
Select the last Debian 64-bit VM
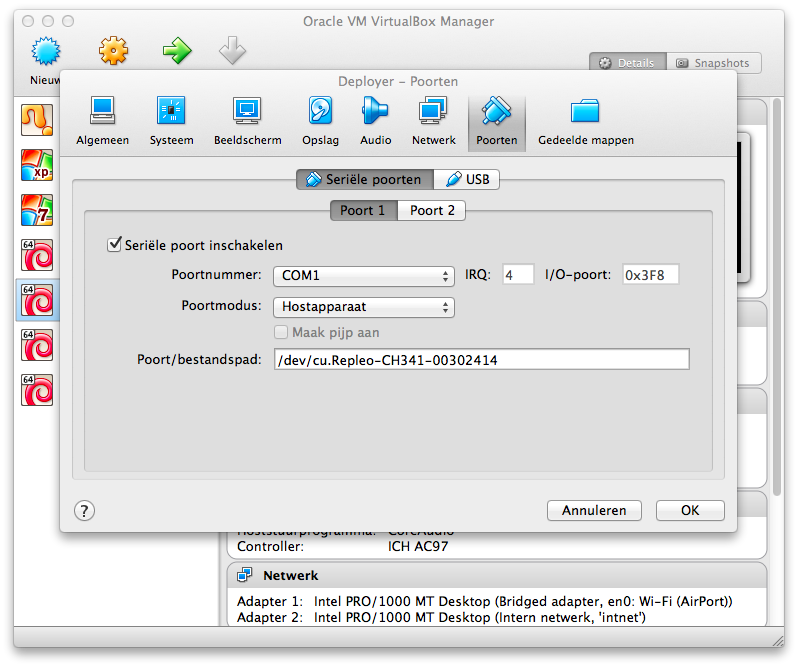coord(37,390)
